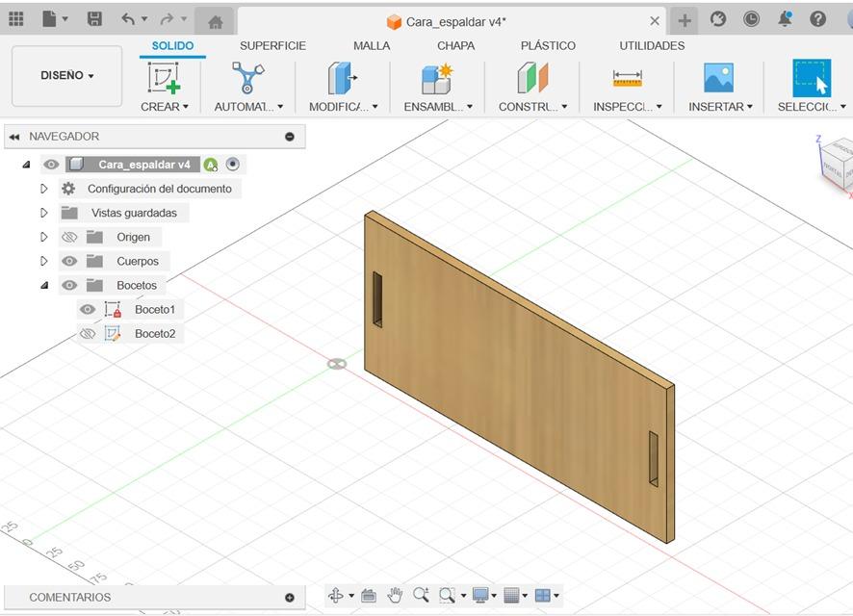Click the Offset Plane construct icon
This screenshot has height=616, width=853.
click(x=532, y=78)
